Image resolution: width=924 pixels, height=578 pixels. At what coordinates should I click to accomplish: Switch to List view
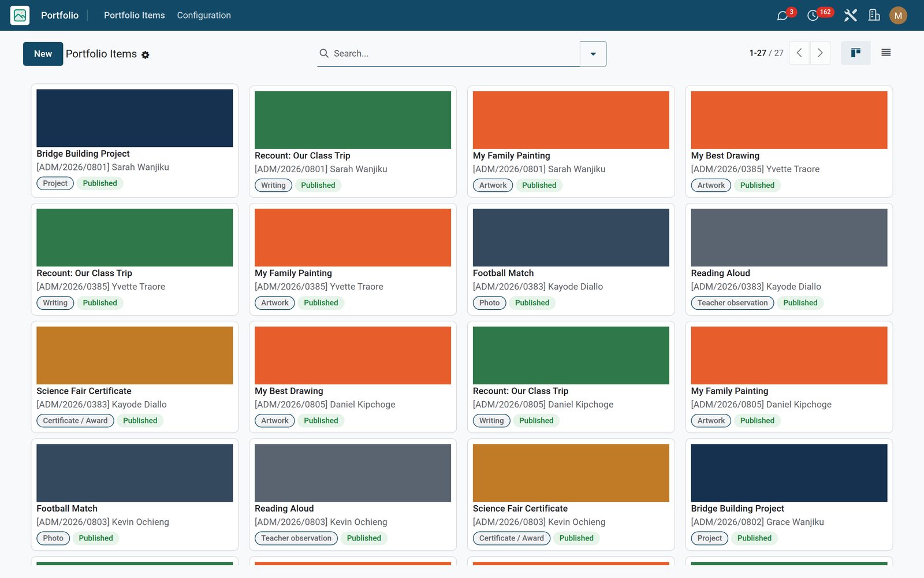point(886,53)
